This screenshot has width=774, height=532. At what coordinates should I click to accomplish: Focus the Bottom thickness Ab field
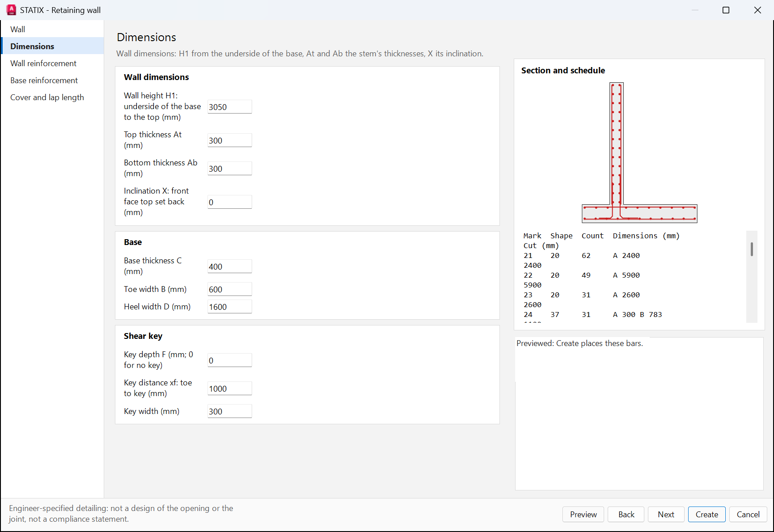230,169
